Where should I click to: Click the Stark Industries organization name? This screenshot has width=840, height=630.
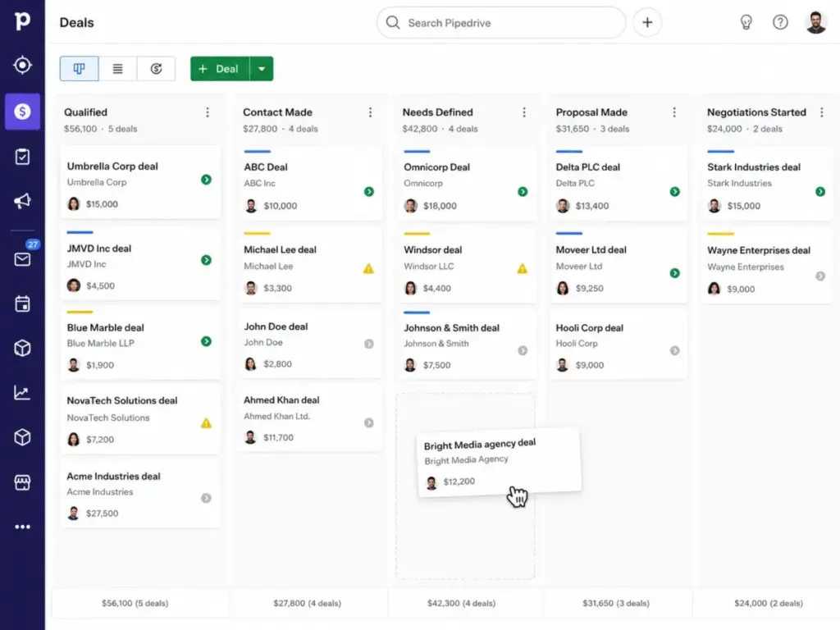click(x=739, y=183)
